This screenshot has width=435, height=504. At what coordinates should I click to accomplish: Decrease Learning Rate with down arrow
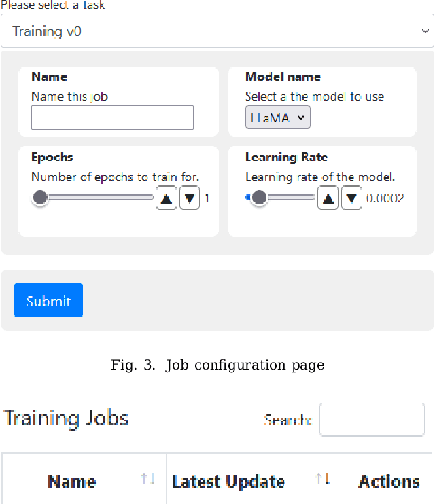pos(351,198)
